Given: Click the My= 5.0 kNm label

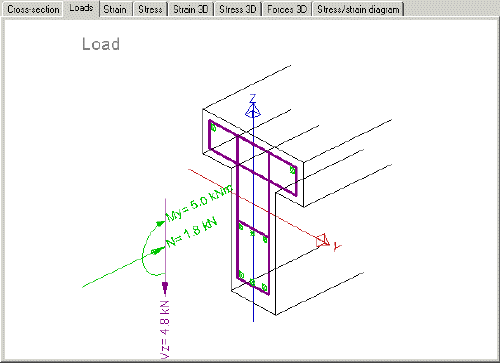Looking at the screenshot, I should pos(199,203).
